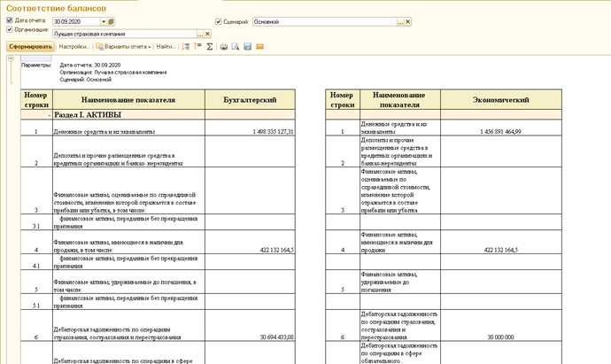This screenshot has width=611, height=364.
Task: Click the Sigma sum icon
Action: click(210, 47)
